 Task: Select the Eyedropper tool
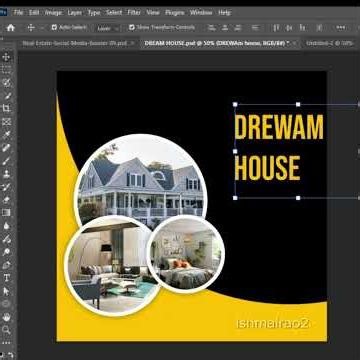(6, 135)
